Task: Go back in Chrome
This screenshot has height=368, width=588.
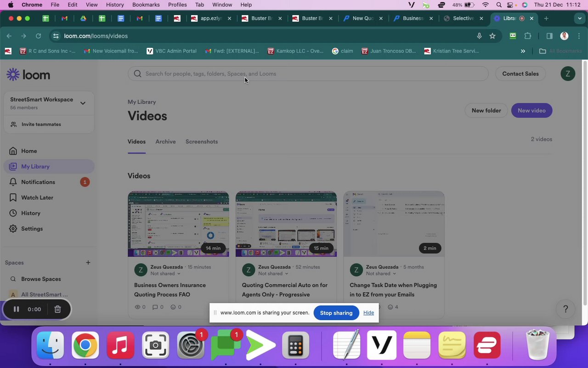Action: [9, 36]
